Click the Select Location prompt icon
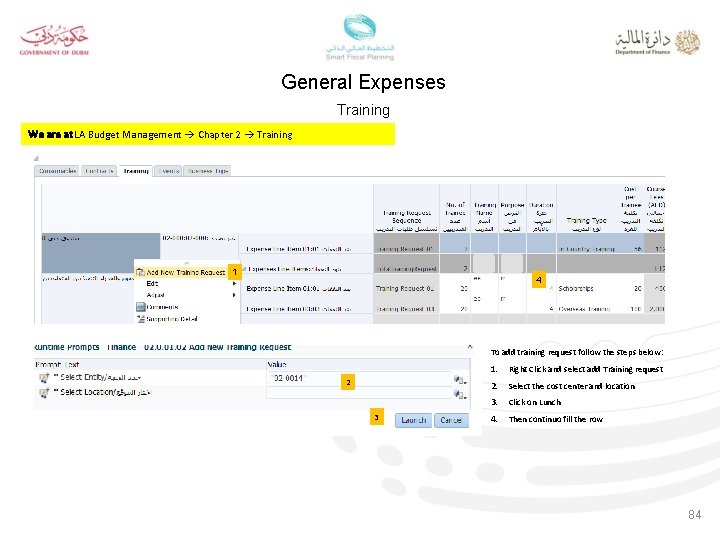This screenshot has height=540, width=720. 44,393
